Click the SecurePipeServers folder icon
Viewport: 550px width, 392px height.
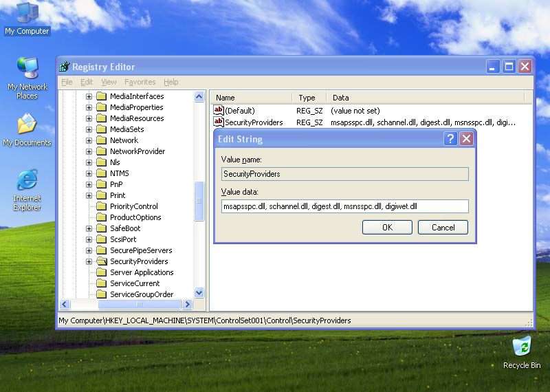click(102, 250)
